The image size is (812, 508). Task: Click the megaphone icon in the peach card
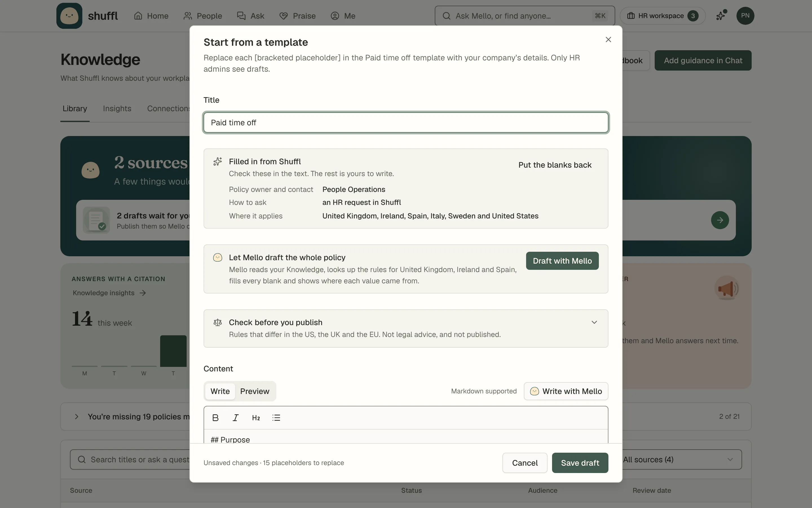click(x=727, y=288)
